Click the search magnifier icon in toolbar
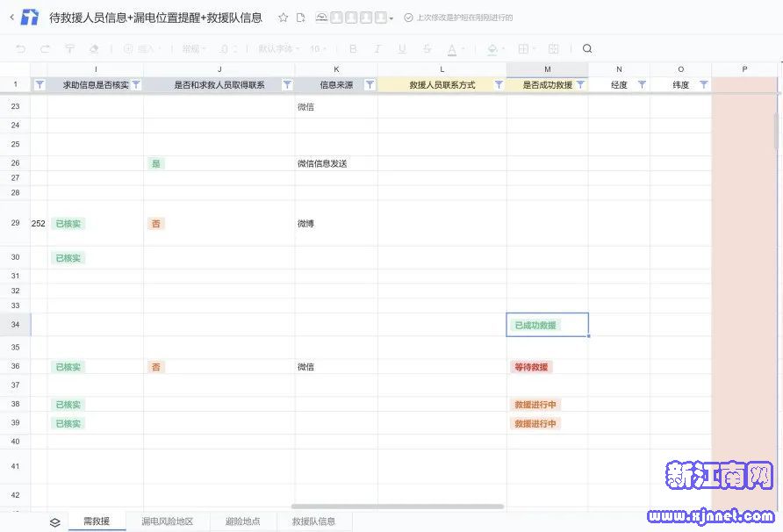The height and width of the screenshot is (532, 783). click(x=587, y=49)
